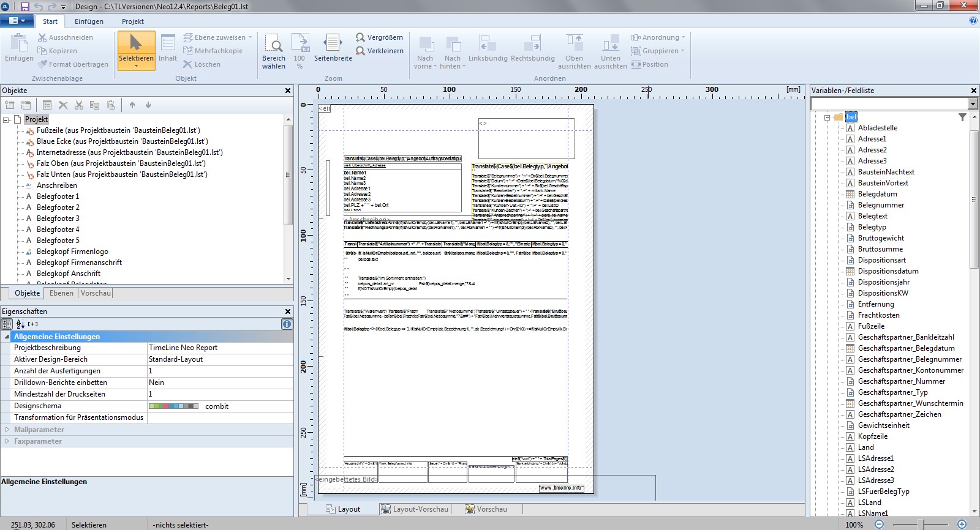Click Vergrößern magnifier
980x530 pixels.
pos(379,37)
